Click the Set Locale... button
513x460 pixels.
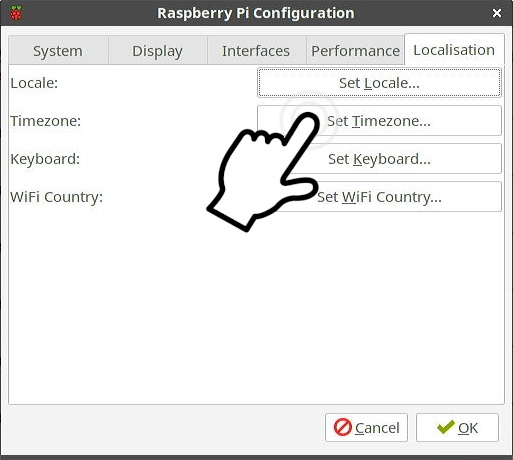[379, 83]
